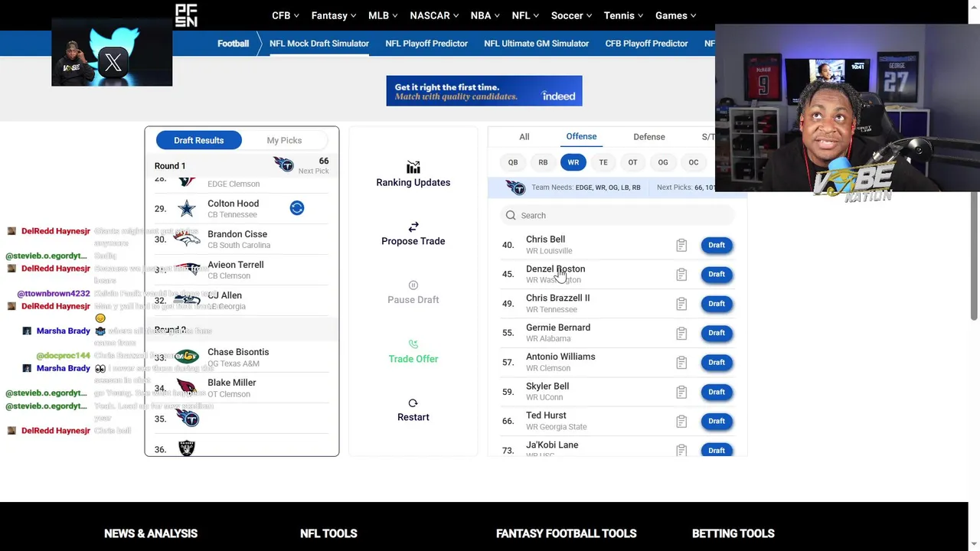The height and width of the screenshot is (551, 980).
Task: Open clipboard notes icon for Chris Brazzell II
Action: 681,304
